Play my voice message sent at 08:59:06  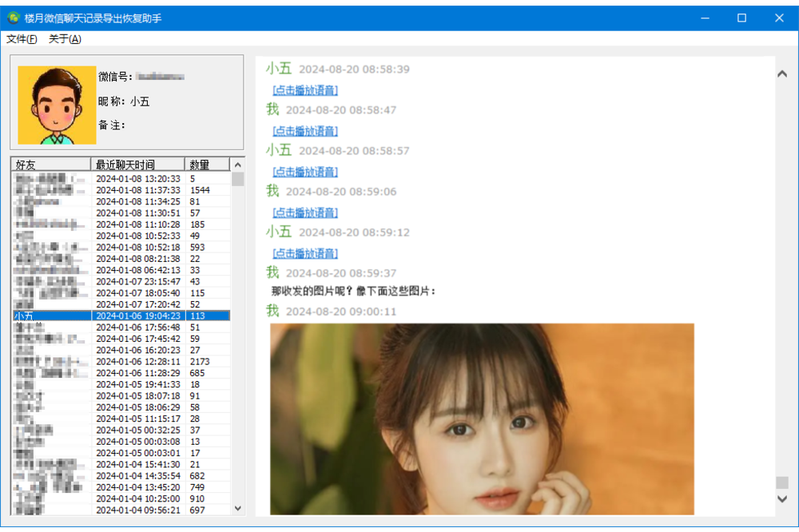[305, 212]
